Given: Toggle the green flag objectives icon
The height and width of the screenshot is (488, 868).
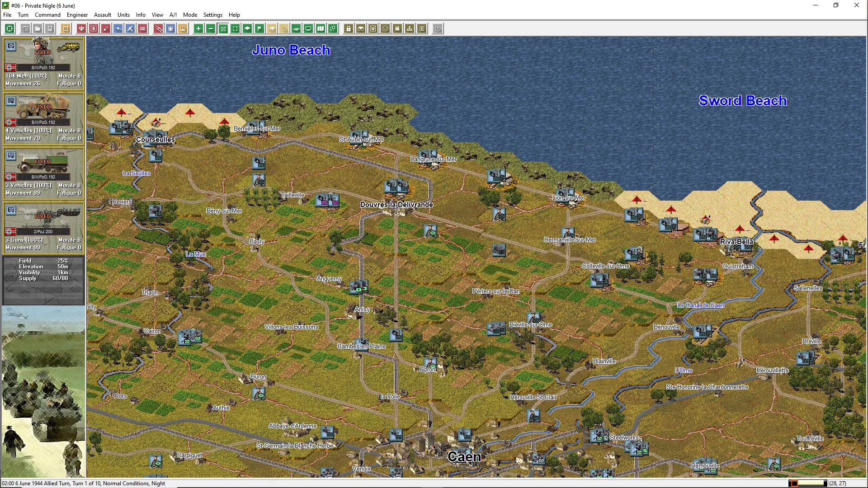Looking at the screenshot, I should click(259, 28).
